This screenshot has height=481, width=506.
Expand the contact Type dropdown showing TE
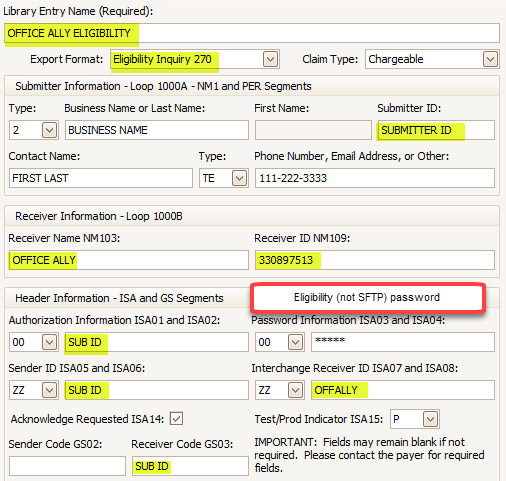tap(239, 178)
